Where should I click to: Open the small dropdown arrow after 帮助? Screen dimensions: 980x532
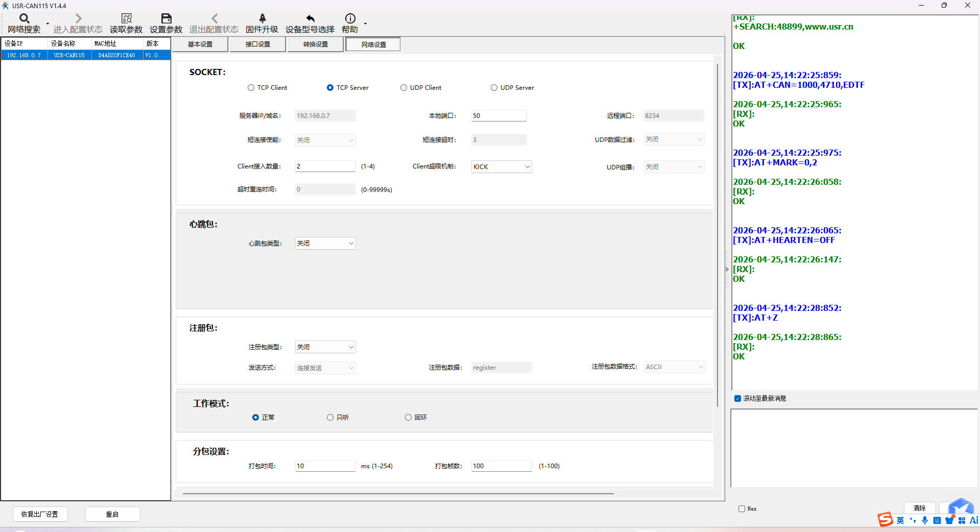(365, 23)
